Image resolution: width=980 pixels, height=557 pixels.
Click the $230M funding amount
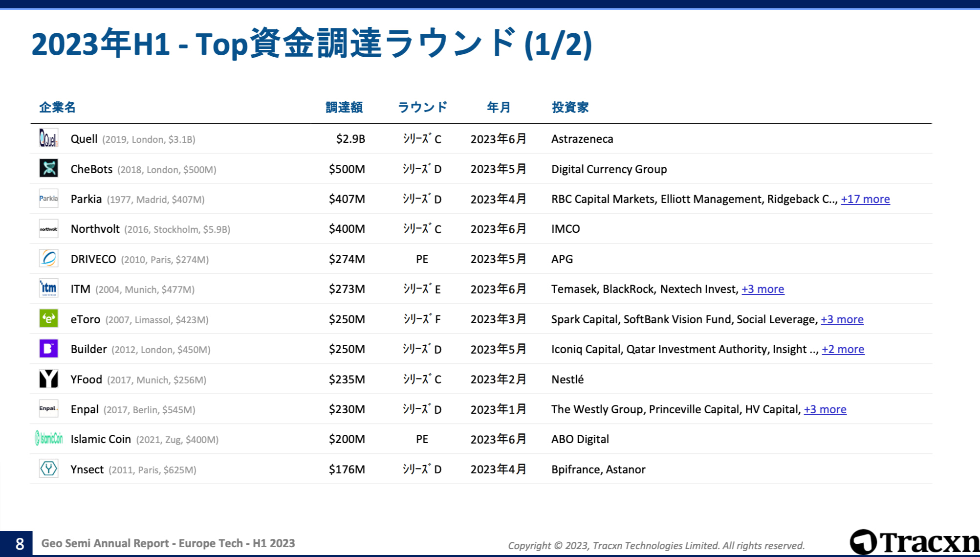(x=347, y=409)
